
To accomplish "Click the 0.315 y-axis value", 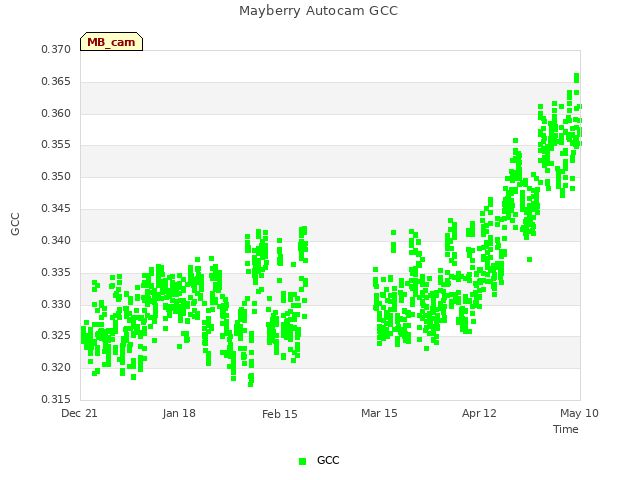I will [x=56, y=399].
